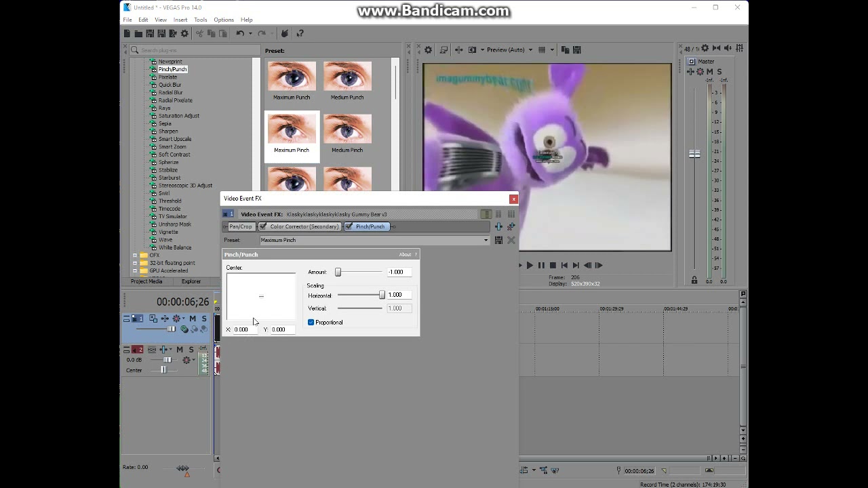
Task: Click preview overlays grid icon
Action: click(542, 49)
